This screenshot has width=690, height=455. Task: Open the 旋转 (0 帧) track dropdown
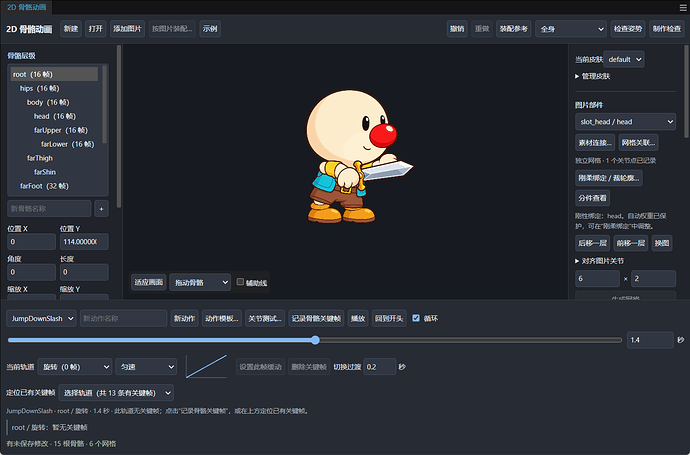75,367
